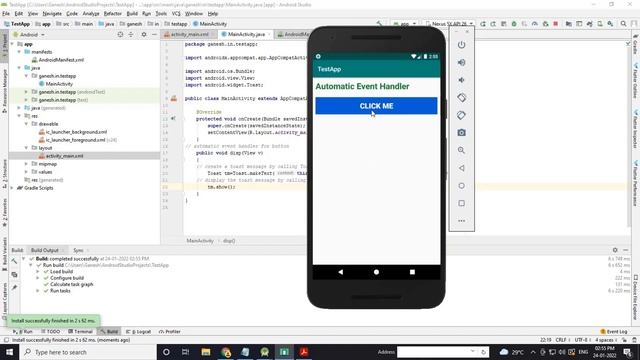The height and width of the screenshot is (360, 640).
Task: Open the File menu
Action: pyautogui.click(x=6, y=13)
